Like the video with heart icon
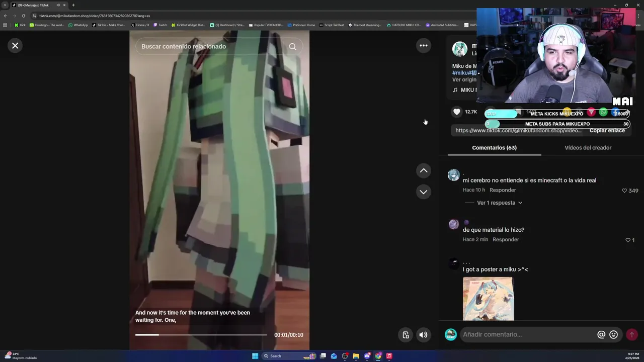This screenshot has height=362, width=644. [x=457, y=112]
